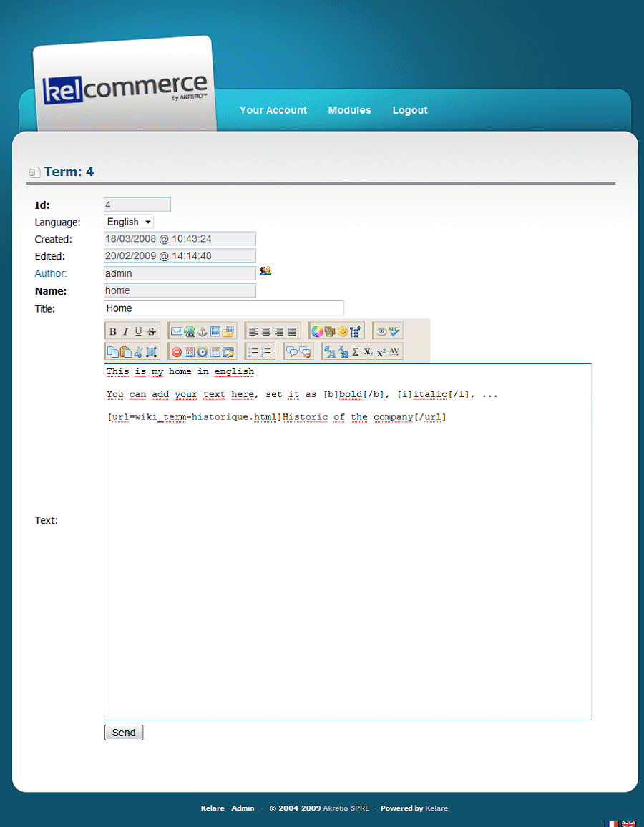Open the Modules menu
Image resolution: width=644 pixels, height=827 pixels.
point(349,110)
